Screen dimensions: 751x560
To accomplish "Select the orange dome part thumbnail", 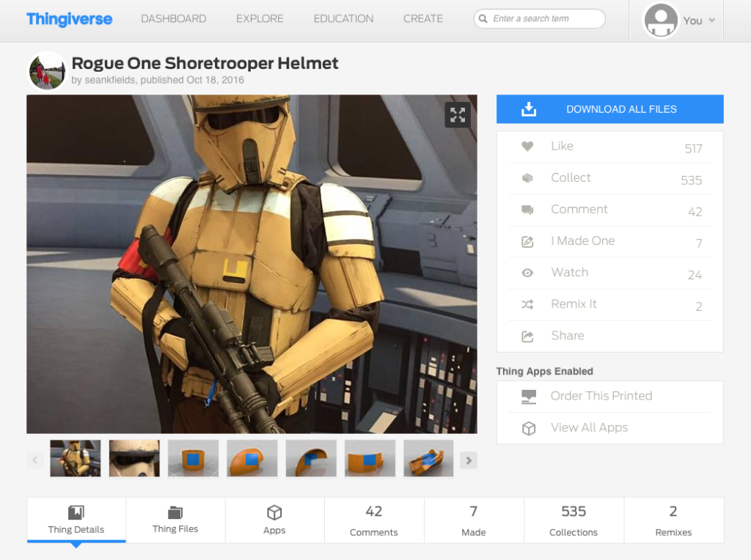I will click(x=252, y=459).
